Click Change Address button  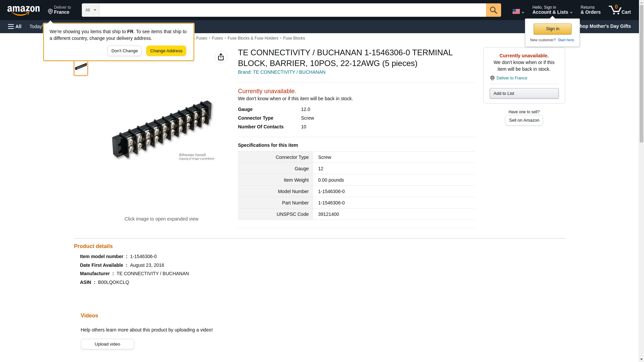pos(166,51)
